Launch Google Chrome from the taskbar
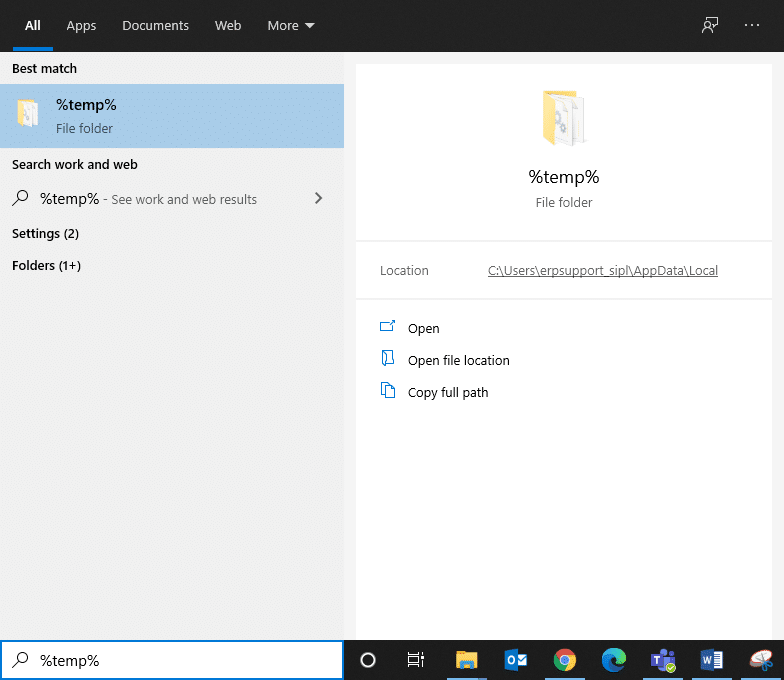The height and width of the screenshot is (680, 784). [565, 660]
